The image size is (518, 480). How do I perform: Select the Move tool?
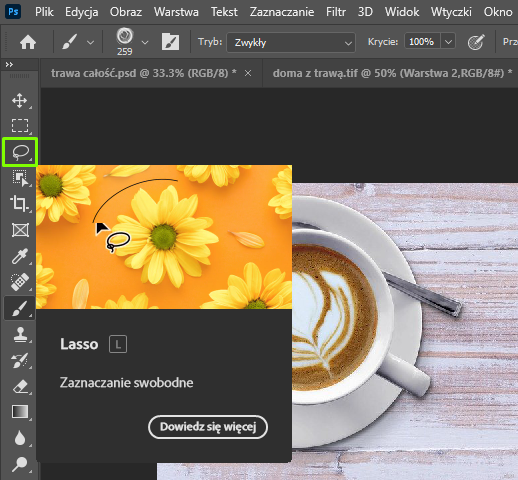click(20, 100)
